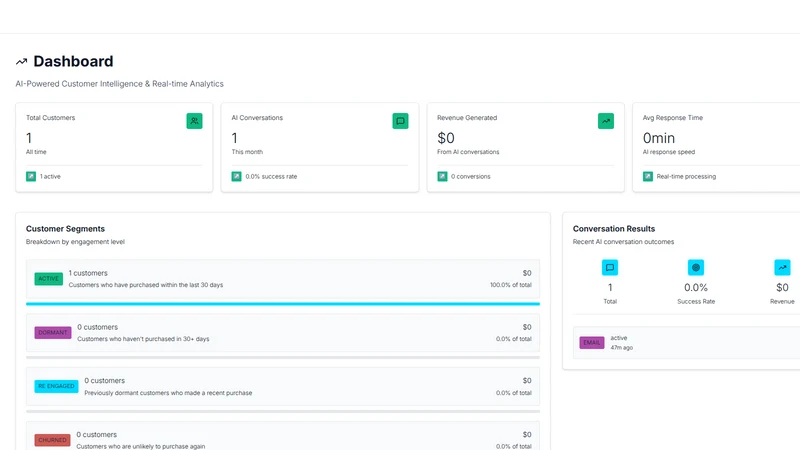Viewport: 800px width, 450px height.
Task: Click the small icon beside '0 conversions'
Action: [x=442, y=177]
